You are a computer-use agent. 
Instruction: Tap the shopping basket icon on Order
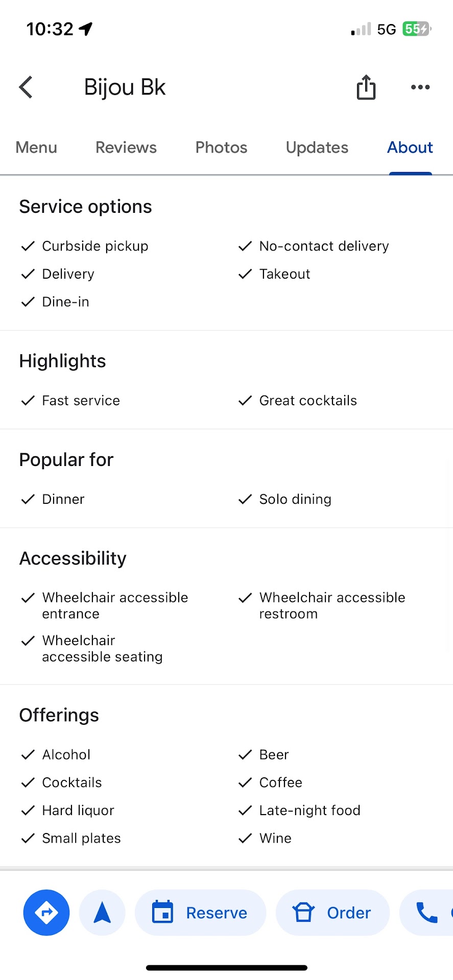click(303, 912)
